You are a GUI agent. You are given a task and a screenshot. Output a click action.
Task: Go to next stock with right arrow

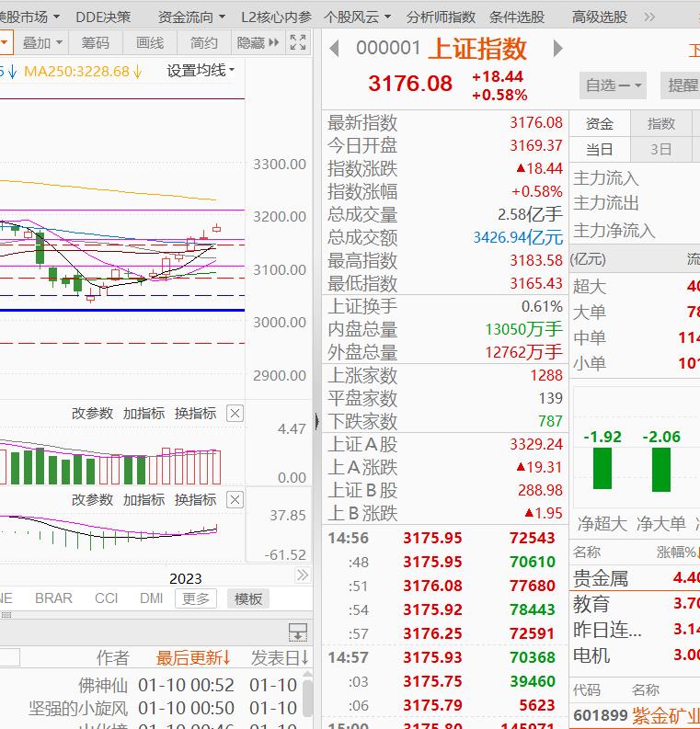[x=557, y=49]
